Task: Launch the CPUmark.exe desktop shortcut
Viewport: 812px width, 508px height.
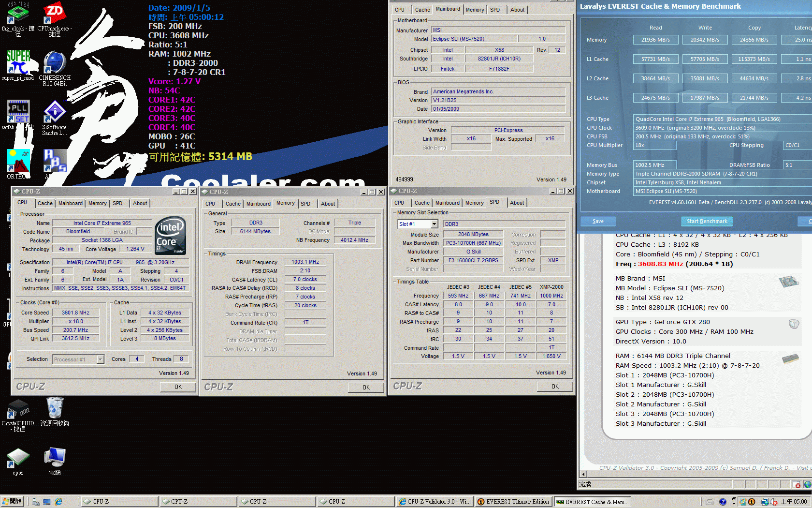Action: click(x=55, y=19)
